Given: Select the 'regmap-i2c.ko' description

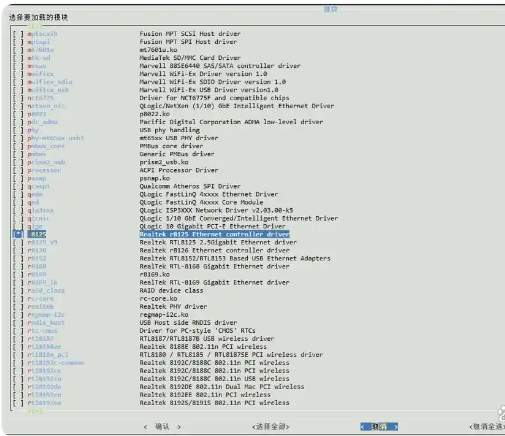Looking at the screenshot, I should tap(164, 314).
